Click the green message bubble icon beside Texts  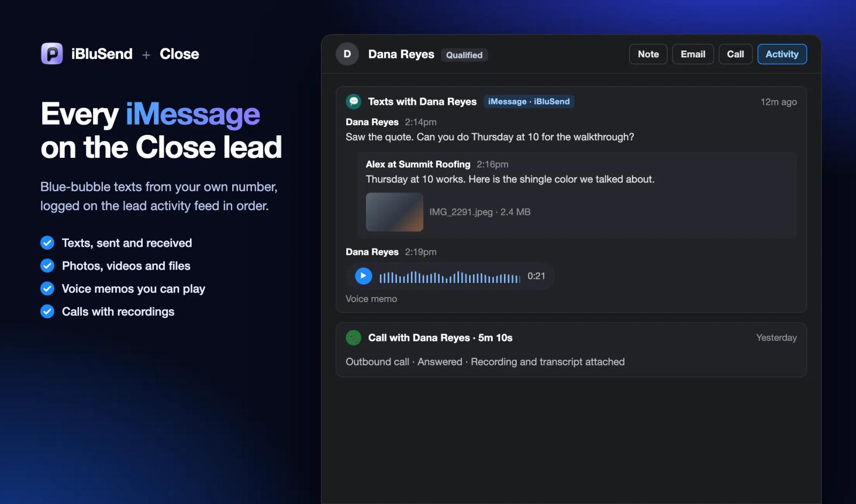(354, 102)
